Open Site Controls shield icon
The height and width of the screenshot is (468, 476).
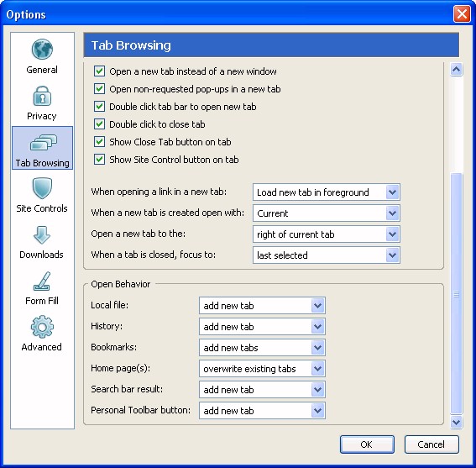click(x=42, y=188)
